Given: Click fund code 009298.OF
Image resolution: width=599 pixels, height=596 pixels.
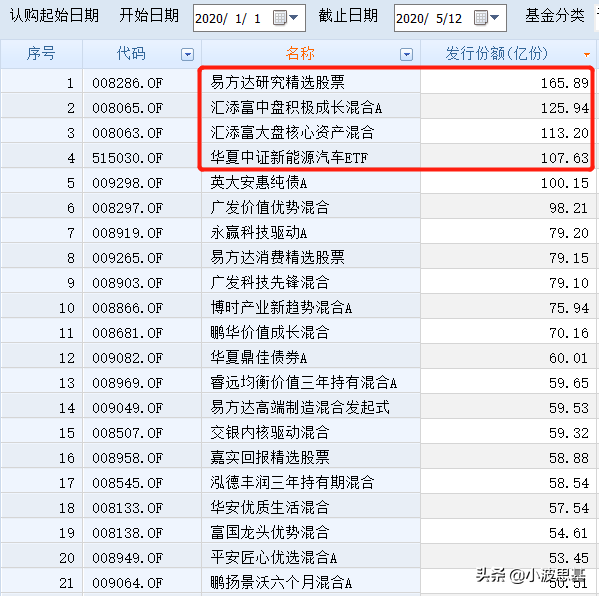Looking at the screenshot, I should [x=128, y=183].
